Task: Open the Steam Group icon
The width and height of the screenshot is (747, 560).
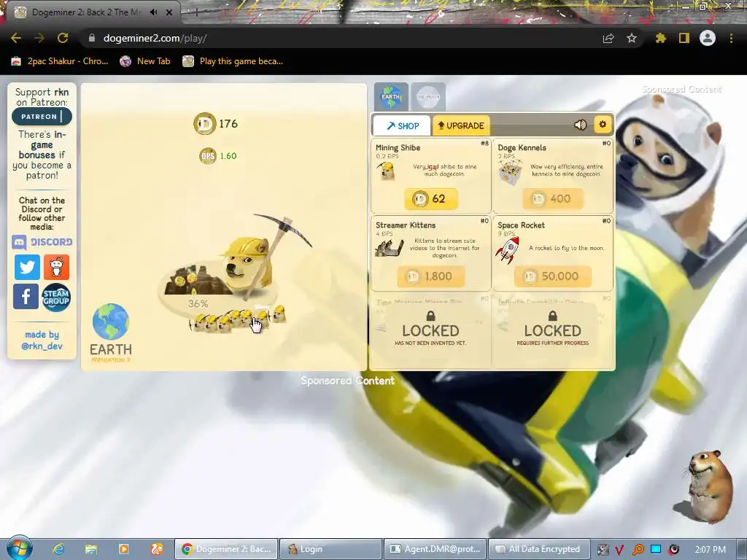Action: click(56, 297)
